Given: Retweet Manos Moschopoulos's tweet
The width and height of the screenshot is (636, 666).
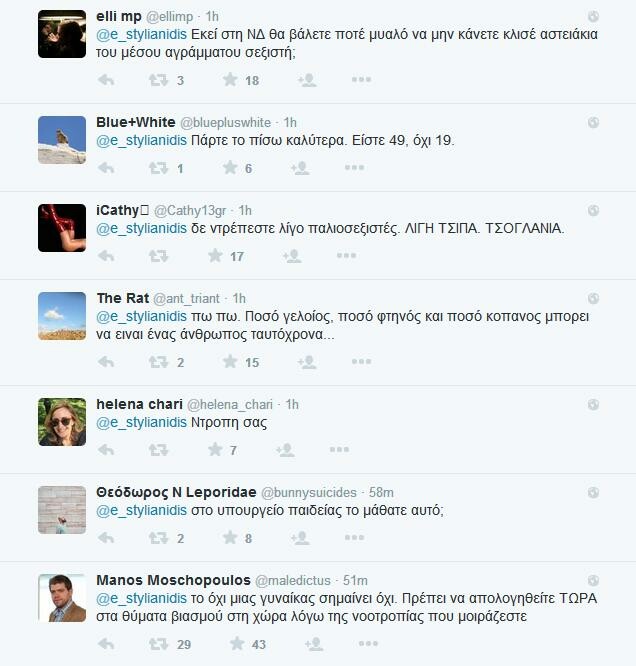Looking at the screenshot, I should pos(158,644).
